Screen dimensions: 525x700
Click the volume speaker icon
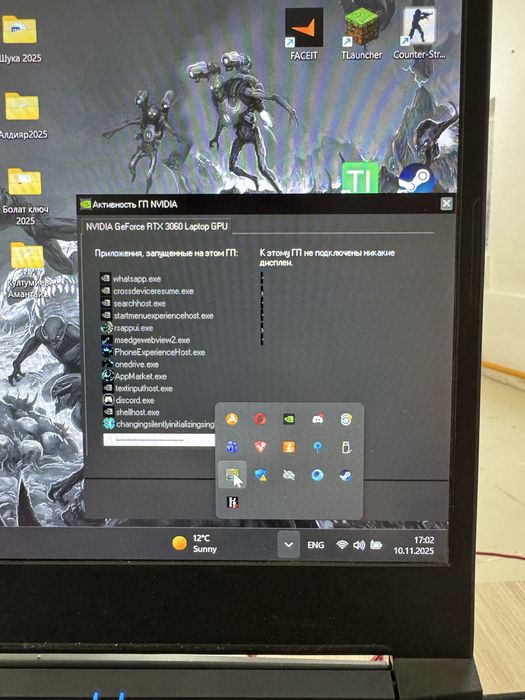tap(359, 545)
